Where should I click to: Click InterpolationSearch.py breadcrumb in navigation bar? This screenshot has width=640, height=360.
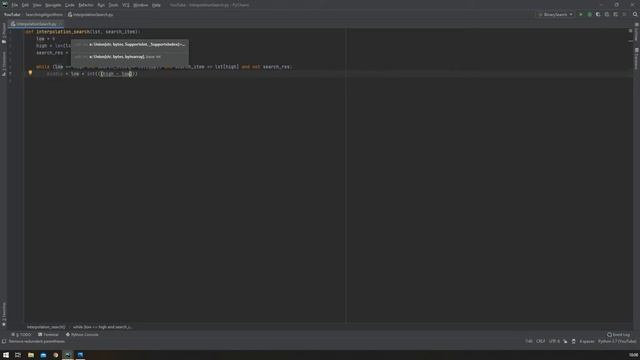pos(91,14)
